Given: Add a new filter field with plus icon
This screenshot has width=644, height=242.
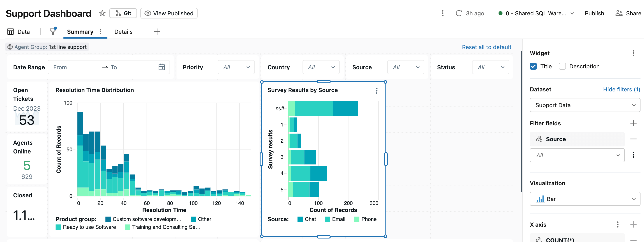Looking at the screenshot, I should [633, 123].
